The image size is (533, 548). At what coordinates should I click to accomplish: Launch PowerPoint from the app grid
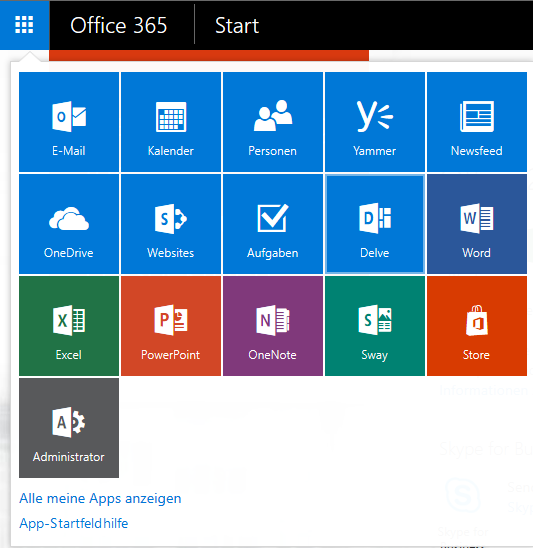pyautogui.click(x=171, y=326)
